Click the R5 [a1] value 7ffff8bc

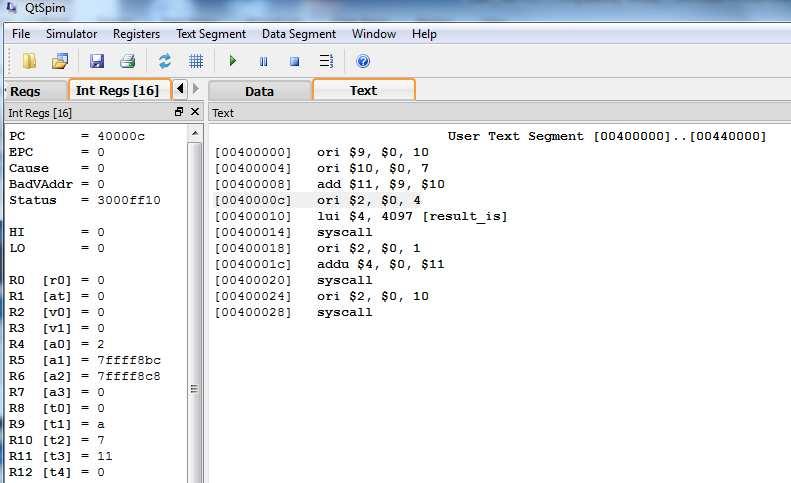click(x=129, y=360)
